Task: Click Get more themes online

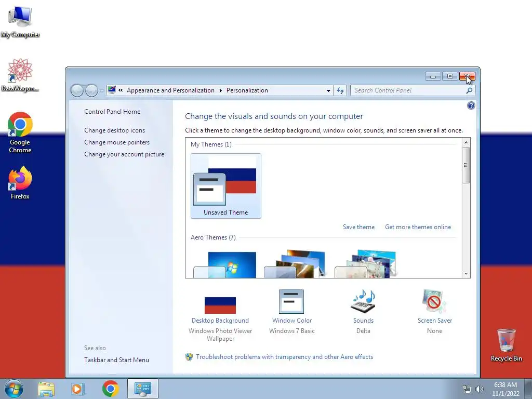Action: pos(418,227)
